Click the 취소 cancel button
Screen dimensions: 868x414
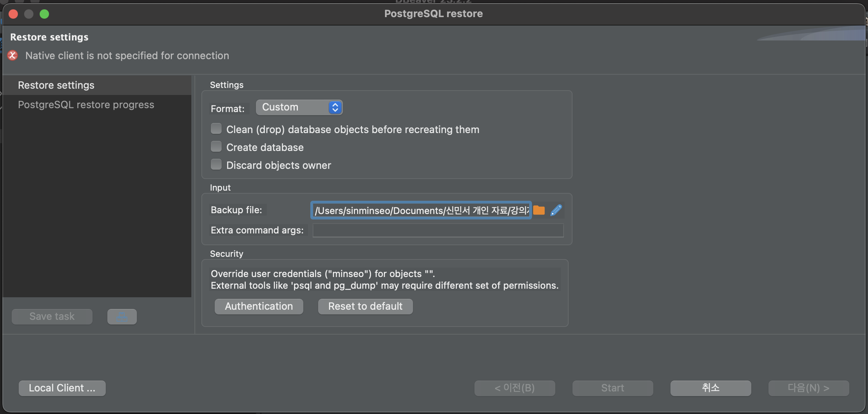(711, 388)
